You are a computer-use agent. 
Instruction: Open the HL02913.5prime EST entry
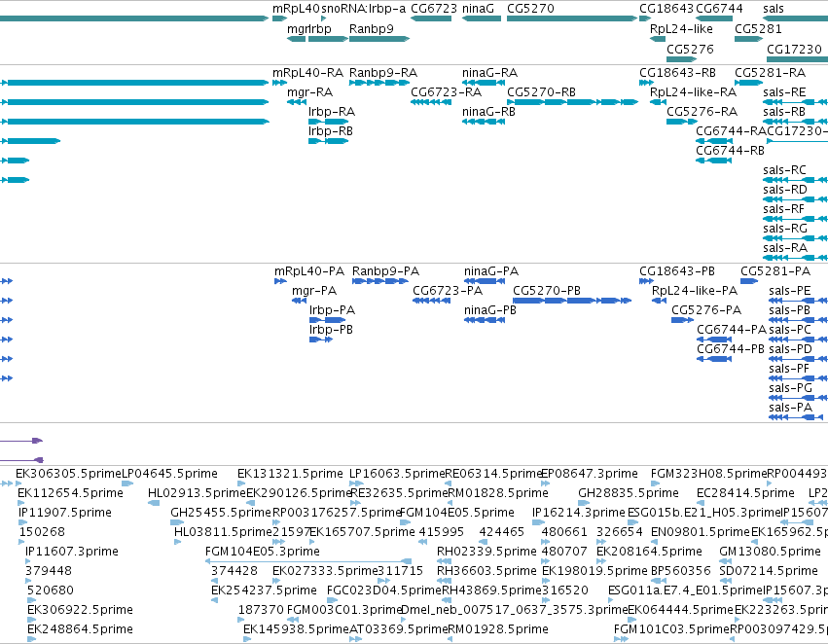[154, 503]
